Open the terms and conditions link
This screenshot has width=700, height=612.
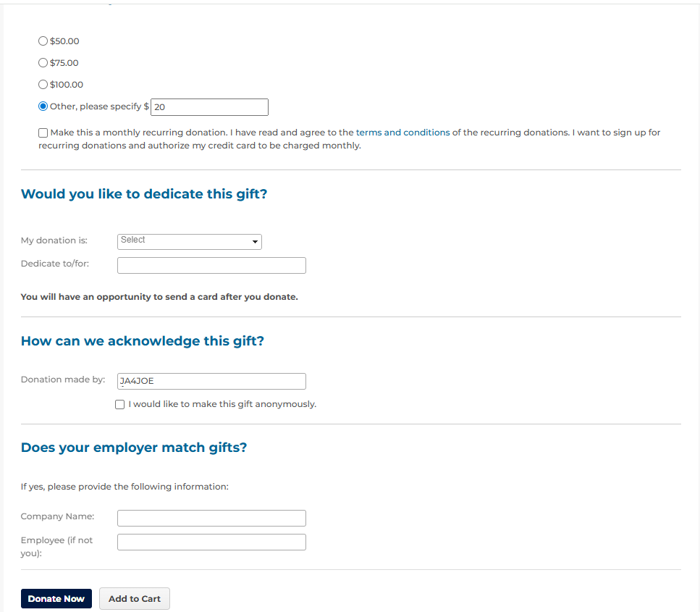tap(402, 133)
